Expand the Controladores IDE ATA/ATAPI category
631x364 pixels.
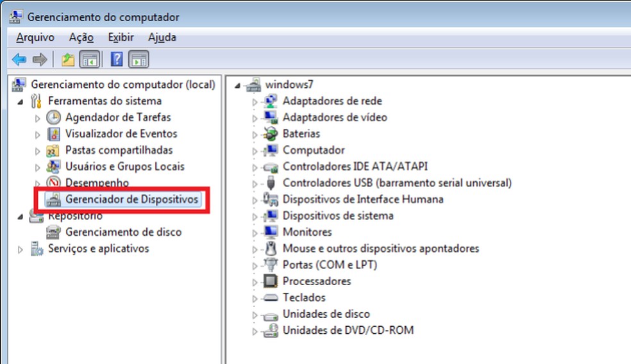tap(255, 167)
